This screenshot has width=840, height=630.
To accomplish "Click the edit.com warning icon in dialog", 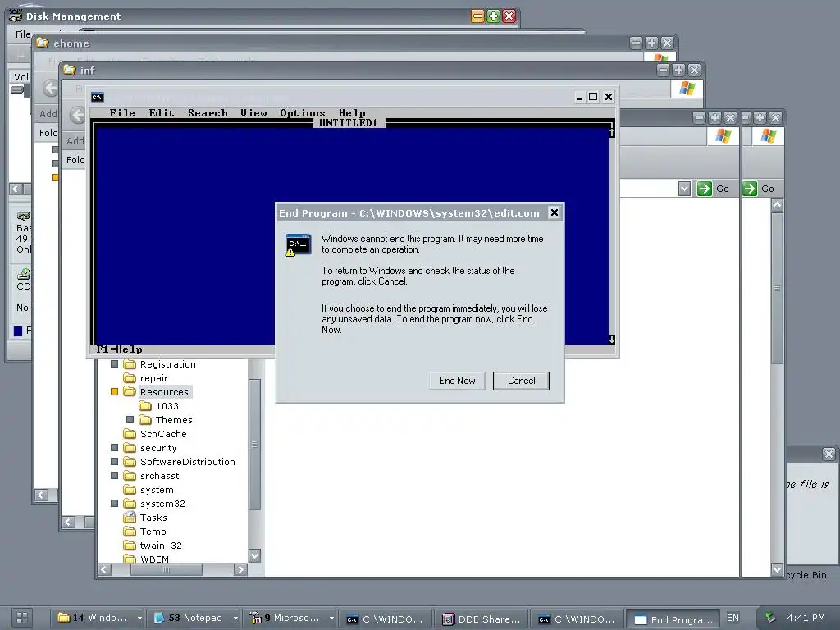I will (x=299, y=244).
